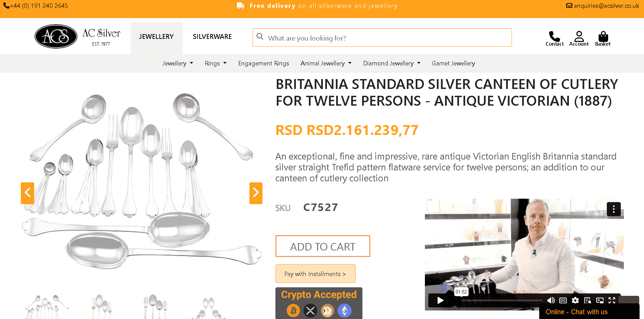Mute the video audio
This screenshot has height=319, width=644.
pos(551,300)
